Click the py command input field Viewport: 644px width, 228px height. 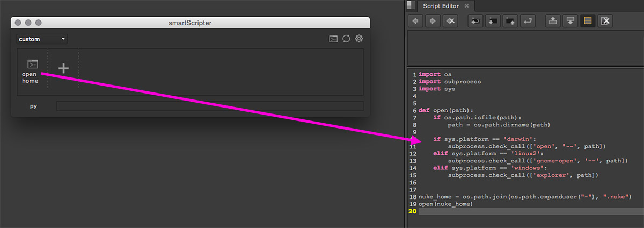(210, 106)
